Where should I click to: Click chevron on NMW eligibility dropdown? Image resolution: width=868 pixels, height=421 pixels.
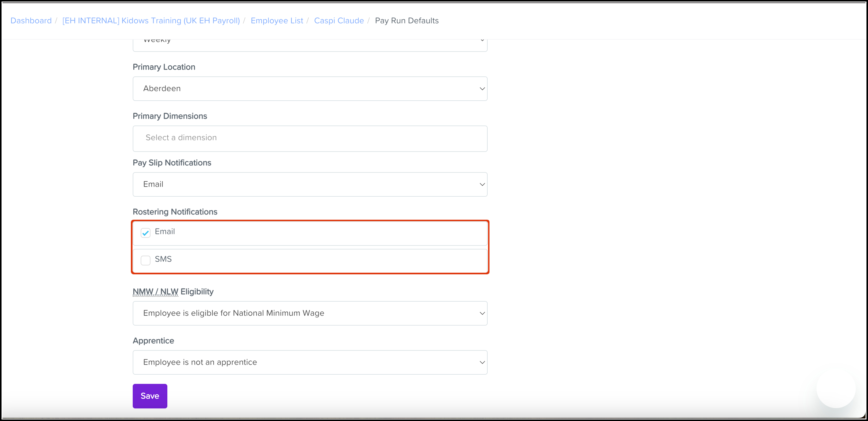(482, 313)
